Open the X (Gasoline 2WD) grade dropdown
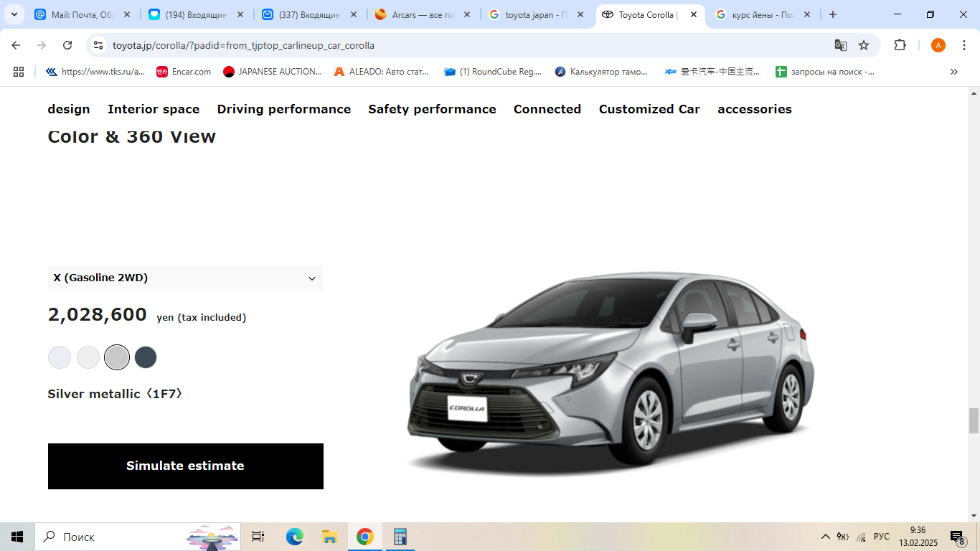 point(186,278)
